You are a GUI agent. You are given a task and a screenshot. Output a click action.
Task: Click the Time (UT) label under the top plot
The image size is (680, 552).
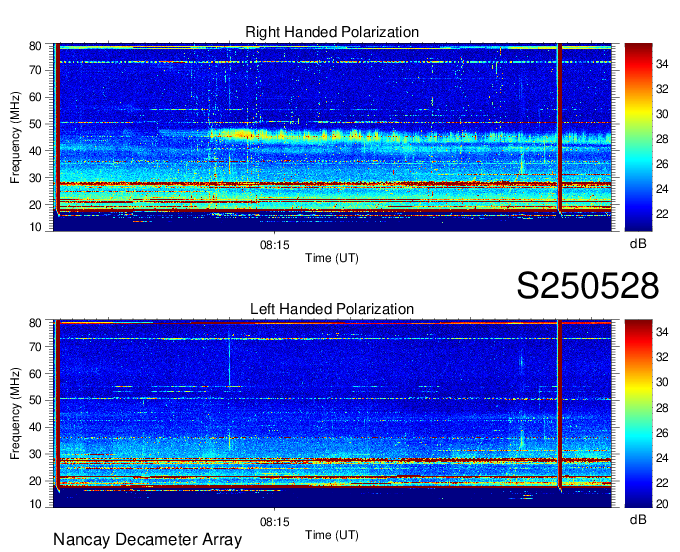(x=332, y=258)
